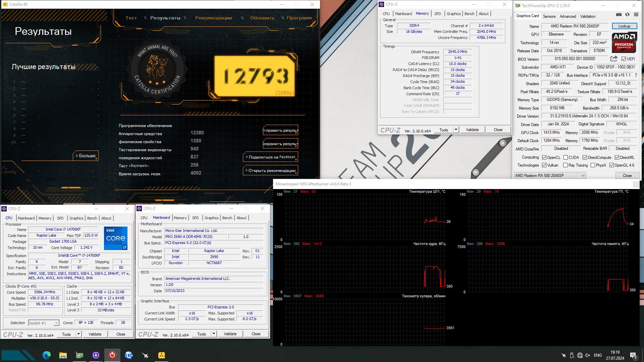The image size is (644, 362).
Task: Click the MSI Afterburner jet taskbar icon
Action: 145,355
